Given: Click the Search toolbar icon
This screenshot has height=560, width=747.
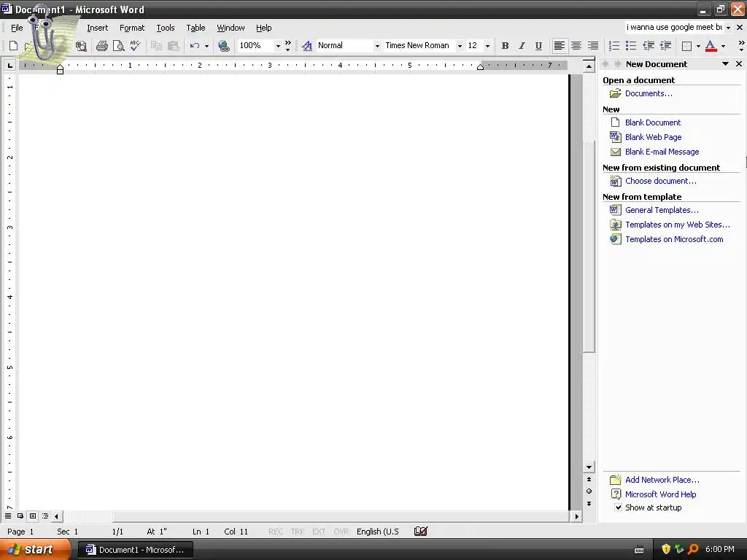Looking at the screenshot, I should [x=81, y=46].
